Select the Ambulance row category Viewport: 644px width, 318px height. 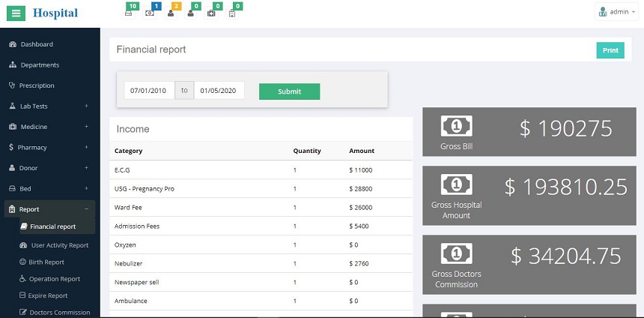pyautogui.click(x=130, y=301)
